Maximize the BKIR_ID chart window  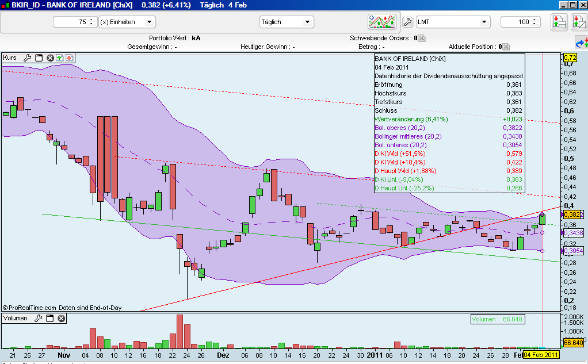click(573, 5)
